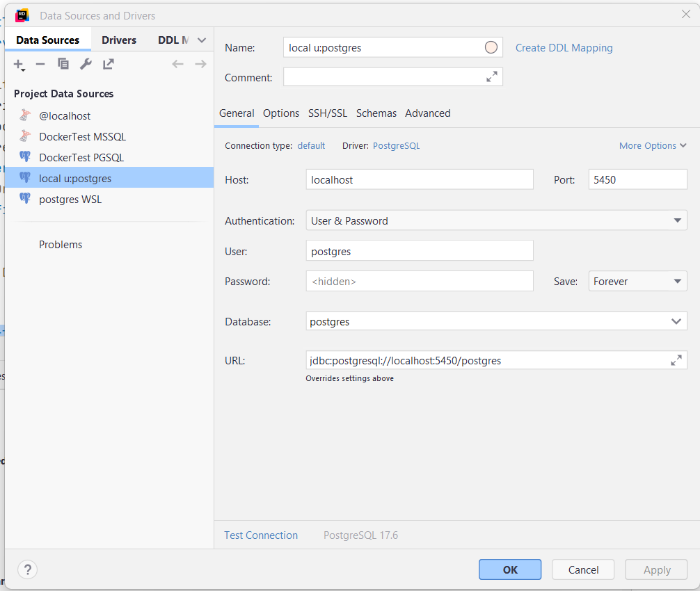Pick data source color circle
Viewport: 700px width, 591px height.
[491, 47]
